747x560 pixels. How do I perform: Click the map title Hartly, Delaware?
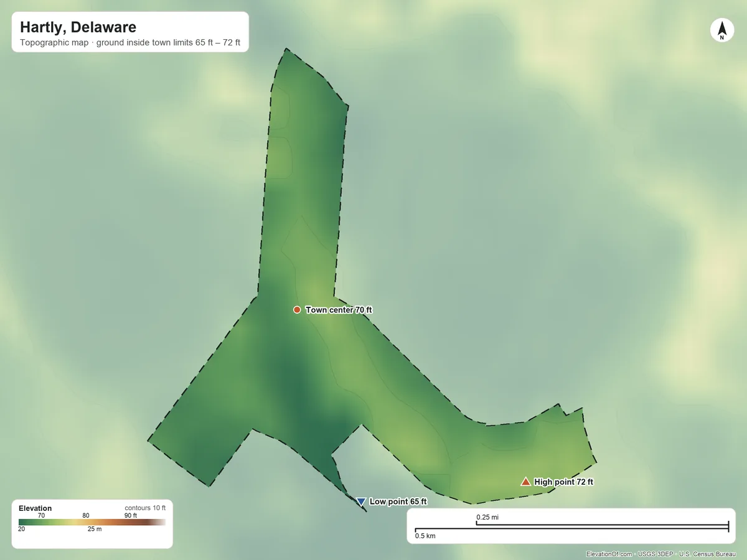(x=78, y=27)
